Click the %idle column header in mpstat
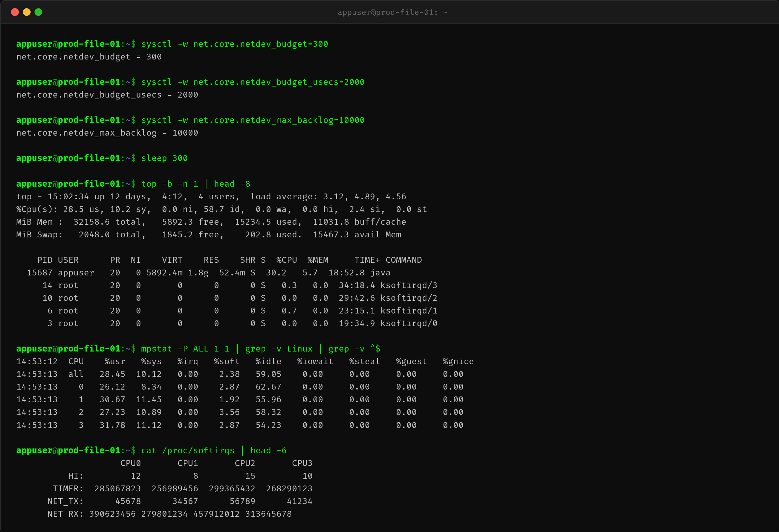The width and height of the screenshot is (779, 532). (269, 362)
